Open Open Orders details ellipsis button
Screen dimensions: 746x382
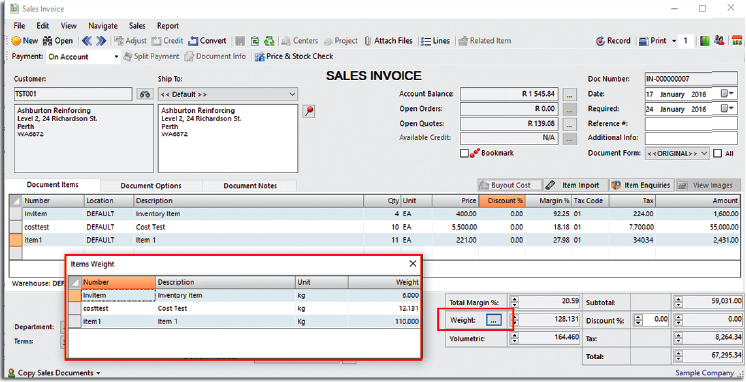(569, 109)
